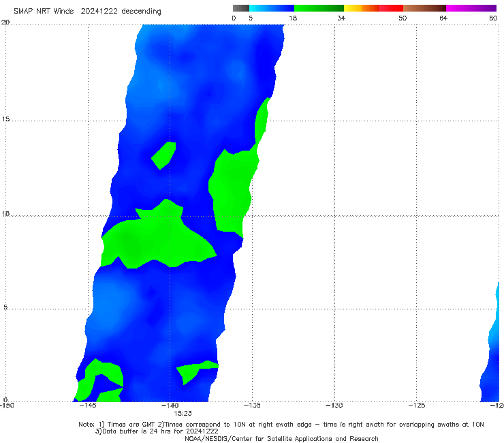Click the swath time stamp 15:23
This screenshot has width=504, height=443.
(183, 414)
